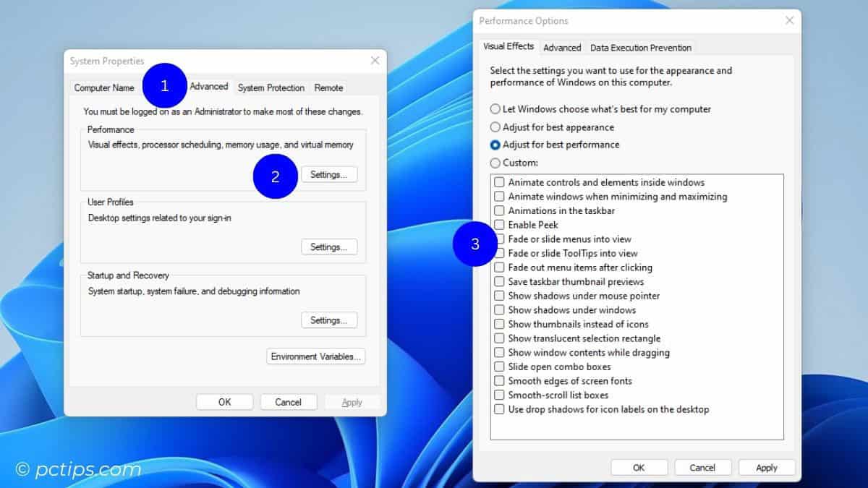The image size is (868, 488).
Task: Choose 'Let Windows choose what's best for my computer'
Action: pos(496,109)
